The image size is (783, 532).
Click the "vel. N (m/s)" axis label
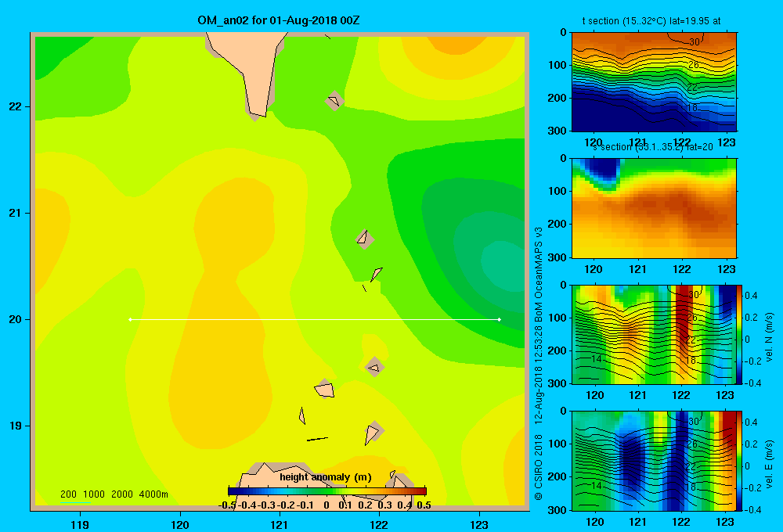click(769, 337)
